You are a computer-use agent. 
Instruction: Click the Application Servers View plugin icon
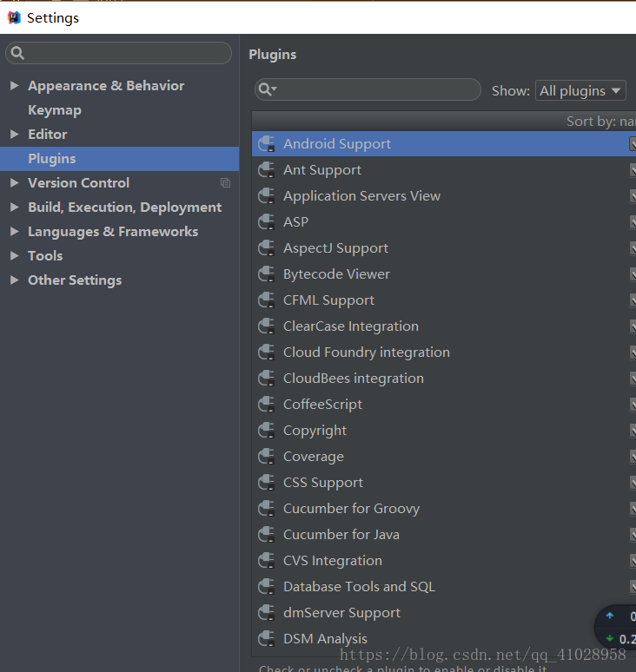tap(267, 196)
